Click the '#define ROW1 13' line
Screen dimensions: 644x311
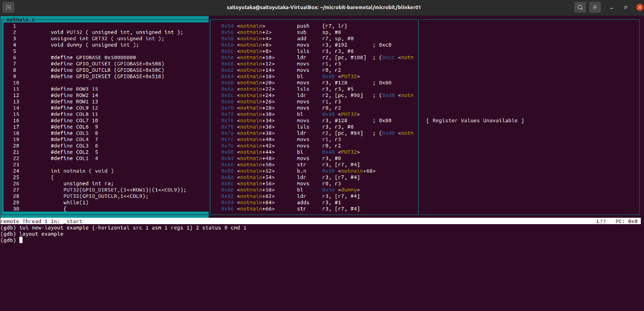(x=75, y=101)
